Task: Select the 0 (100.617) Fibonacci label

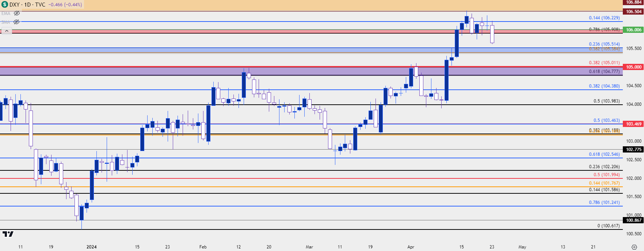Action: 609,226
